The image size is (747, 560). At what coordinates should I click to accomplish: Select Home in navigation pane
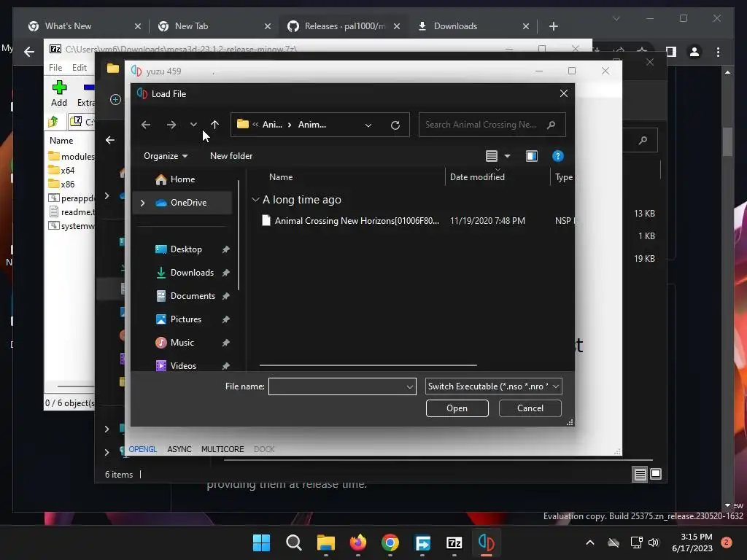pyautogui.click(x=175, y=179)
